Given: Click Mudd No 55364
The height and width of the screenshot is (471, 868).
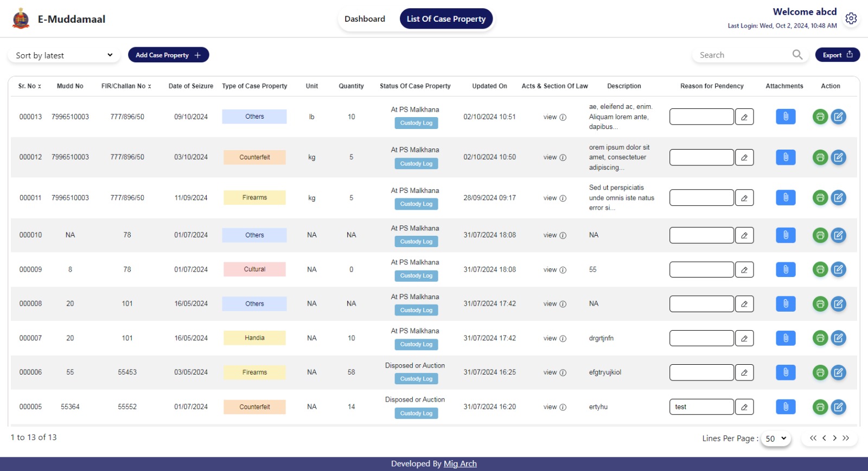Looking at the screenshot, I should pyautogui.click(x=70, y=407).
